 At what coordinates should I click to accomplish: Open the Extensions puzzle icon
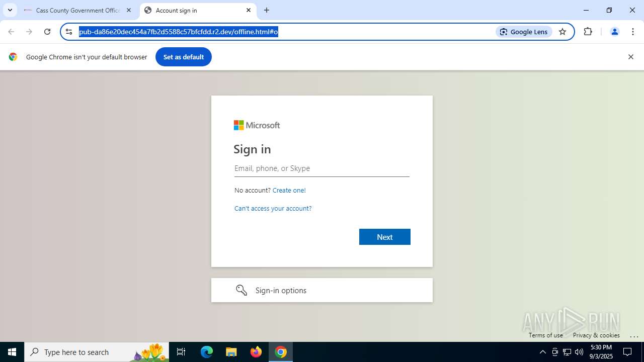coord(588,32)
